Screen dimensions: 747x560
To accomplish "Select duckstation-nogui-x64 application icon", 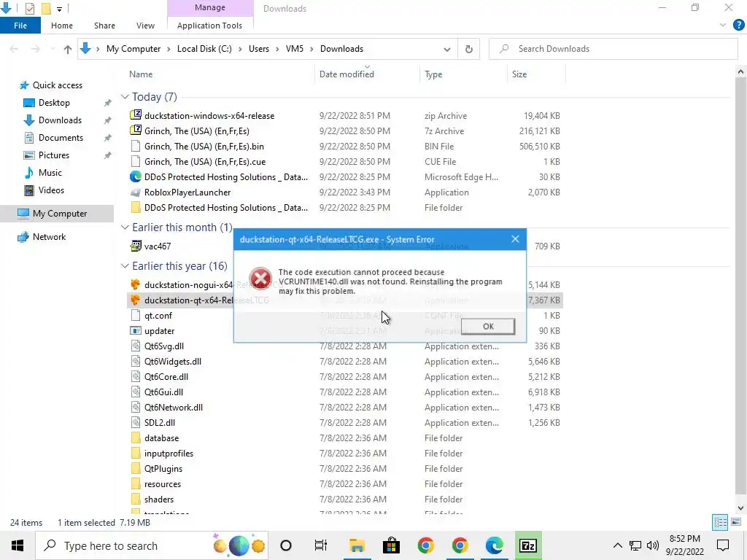I will pyautogui.click(x=135, y=284).
